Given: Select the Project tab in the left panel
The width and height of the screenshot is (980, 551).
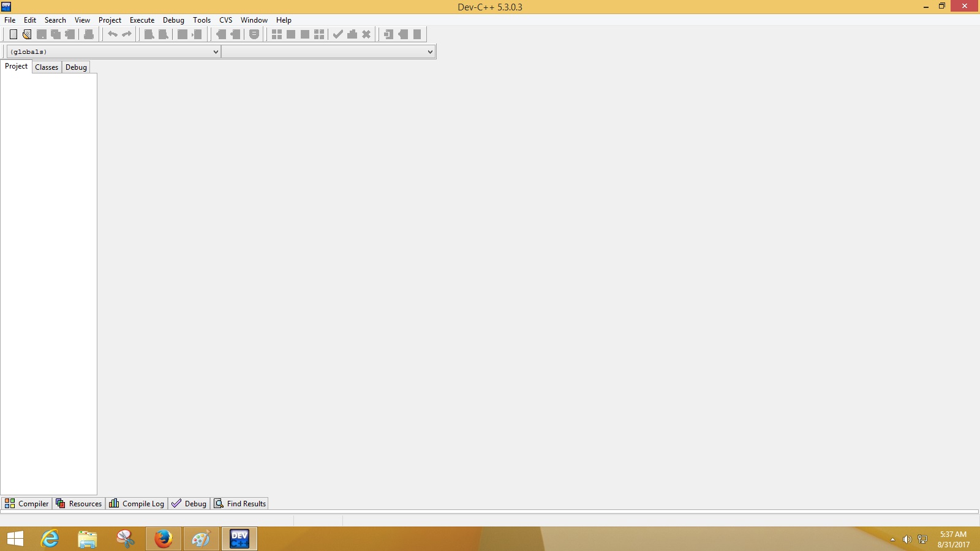Looking at the screenshot, I should point(17,67).
